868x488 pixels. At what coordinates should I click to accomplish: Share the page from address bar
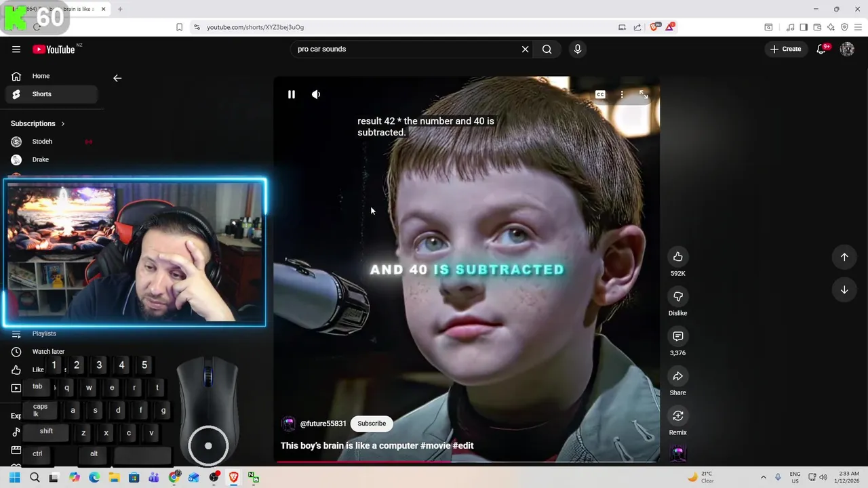[637, 27]
